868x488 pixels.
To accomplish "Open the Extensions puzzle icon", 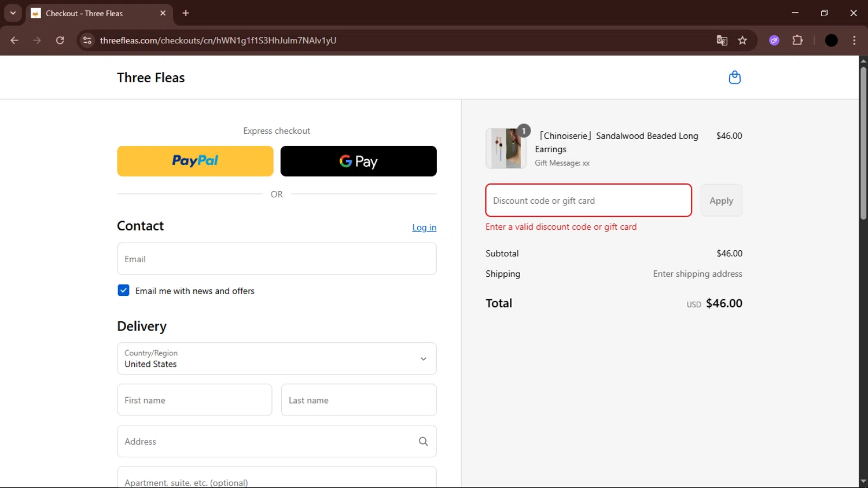I will [x=797, y=41].
